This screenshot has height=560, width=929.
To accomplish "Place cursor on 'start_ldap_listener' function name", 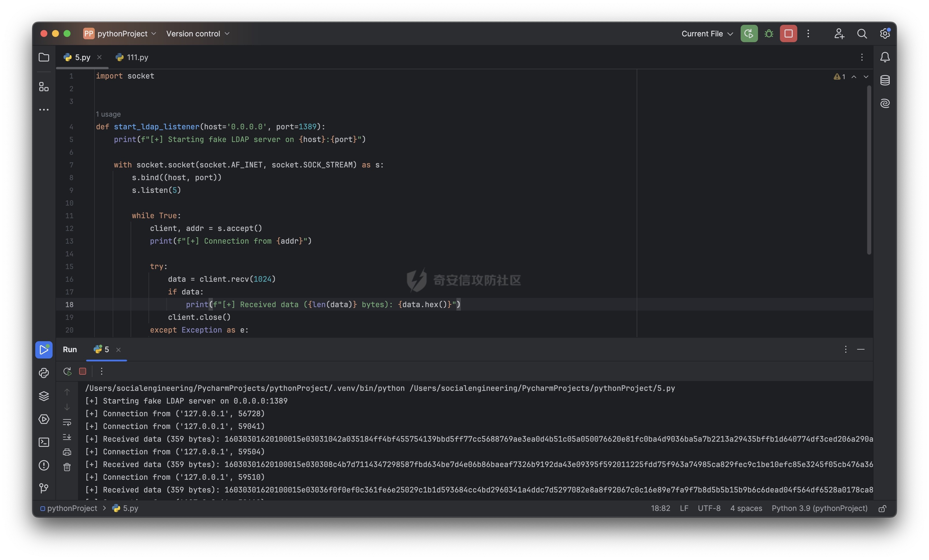I will 157,127.
